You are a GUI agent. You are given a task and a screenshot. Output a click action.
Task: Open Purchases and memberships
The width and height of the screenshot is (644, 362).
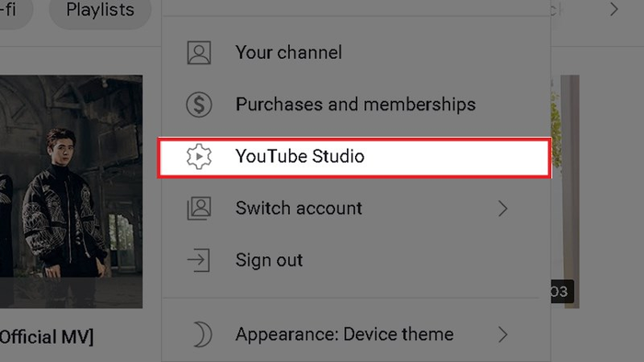[x=356, y=105]
